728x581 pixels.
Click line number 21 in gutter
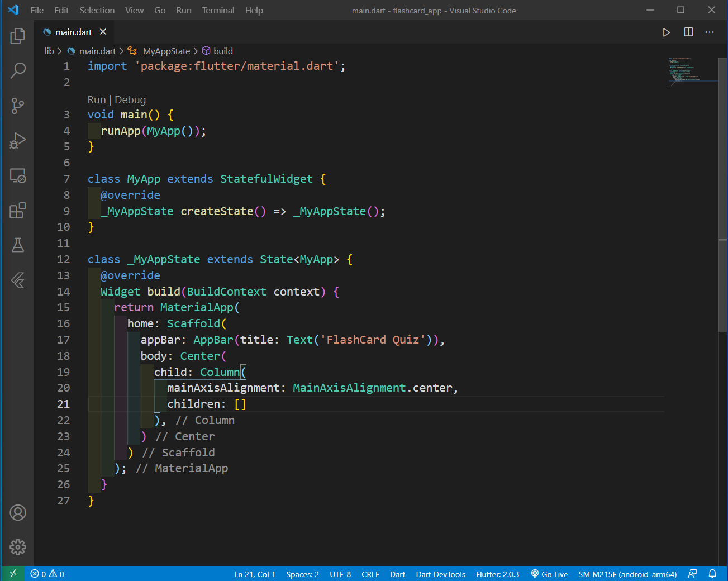point(63,404)
